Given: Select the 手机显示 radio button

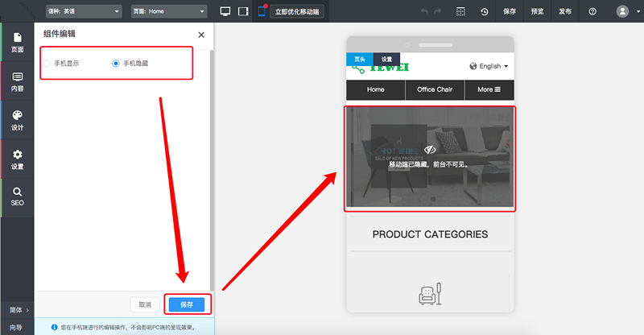Looking at the screenshot, I should click(x=47, y=63).
